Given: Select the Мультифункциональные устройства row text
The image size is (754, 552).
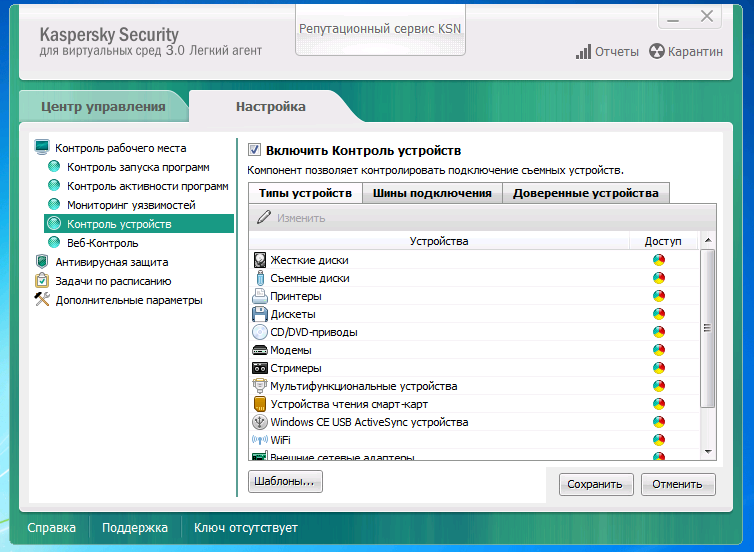Looking at the screenshot, I should (x=364, y=386).
